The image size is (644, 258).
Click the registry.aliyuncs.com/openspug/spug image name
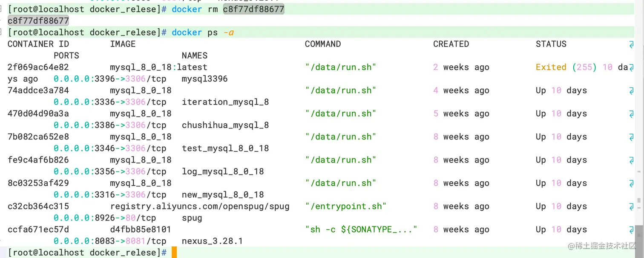[200, 206]
